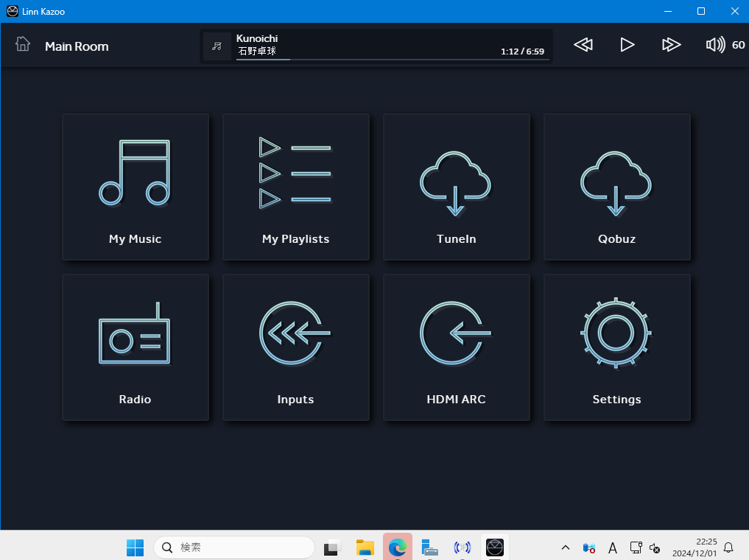This screenshot has height=560, width=749.
Task: Open the now-playing album art thumbnail
Action: (x=217, y=46)
